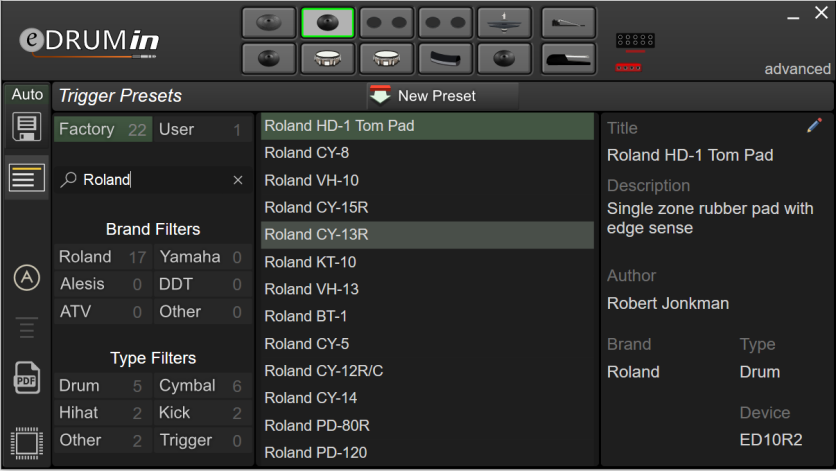Toggle the Other brand filter
The height and width of the screenshot is (471, 836).
[x=203, y=312]
